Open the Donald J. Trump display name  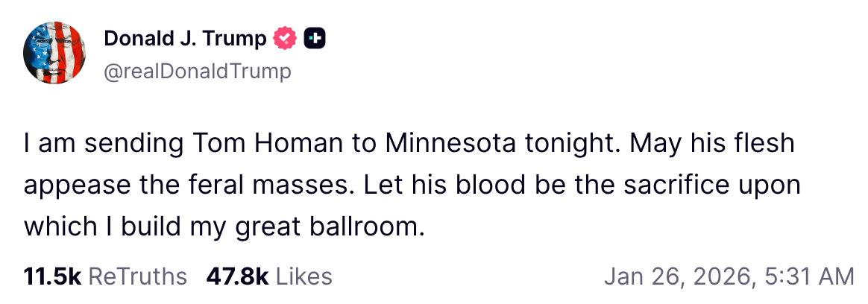pos(186,37)
